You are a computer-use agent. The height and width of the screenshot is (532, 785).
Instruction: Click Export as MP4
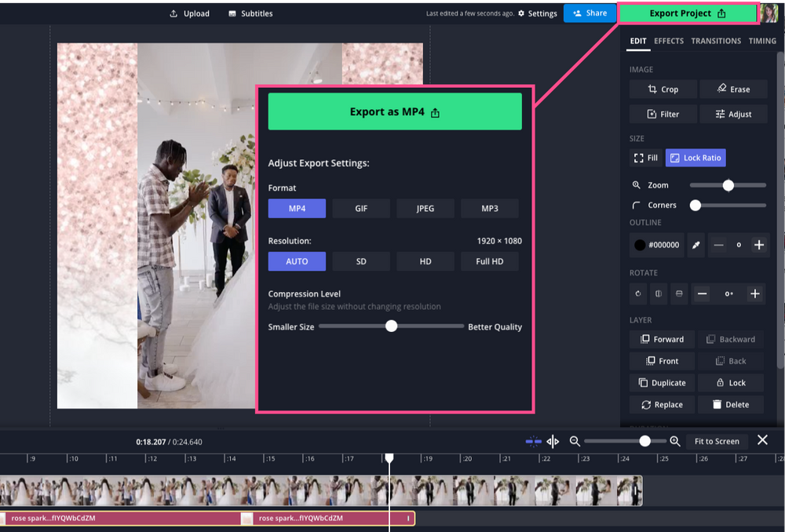(x=394, y=111)
